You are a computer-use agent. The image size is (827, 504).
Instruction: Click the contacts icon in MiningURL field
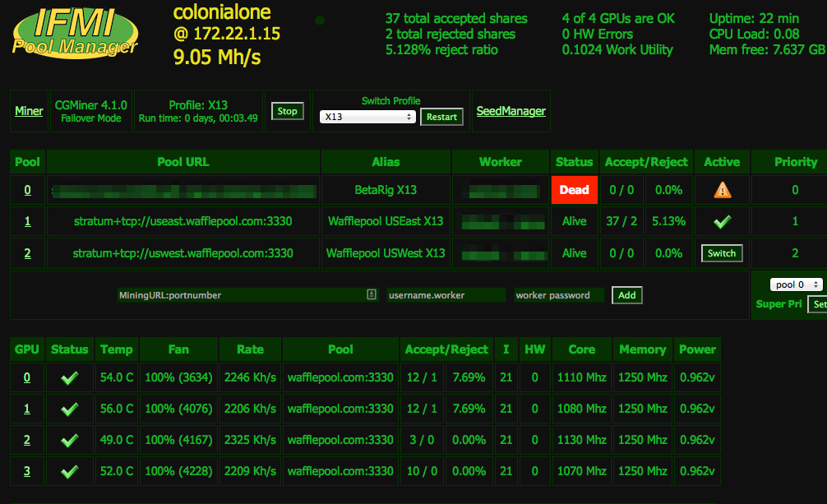tap(372, 294)
